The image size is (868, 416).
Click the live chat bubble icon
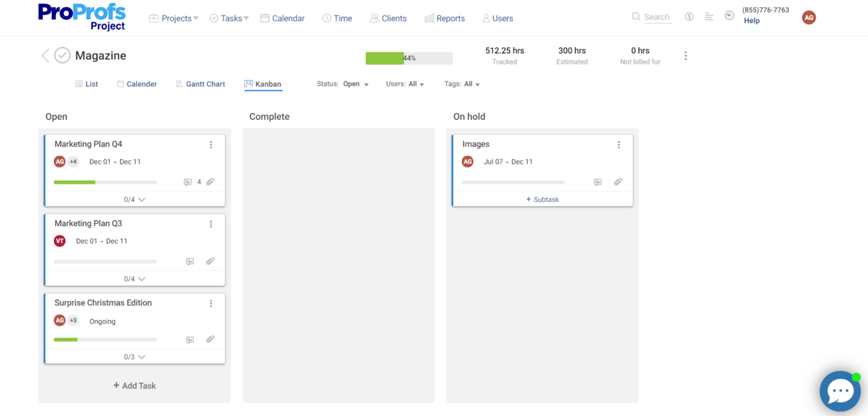pyautogui.click(x=839, y=391)
